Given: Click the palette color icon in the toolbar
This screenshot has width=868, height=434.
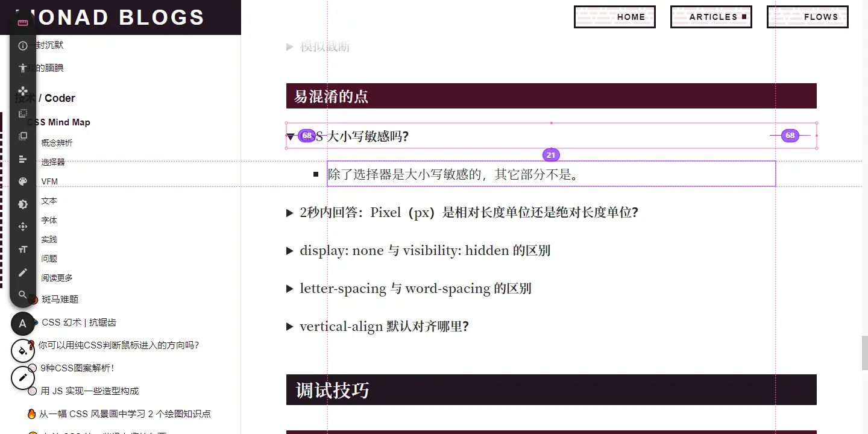Looking at the screenshot, I should pos(22,181).
